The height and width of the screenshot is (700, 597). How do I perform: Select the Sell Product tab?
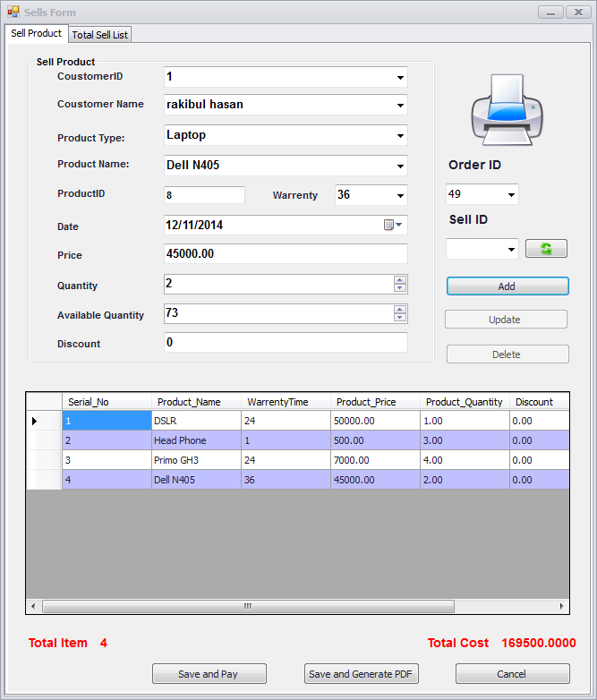point(36,33)
